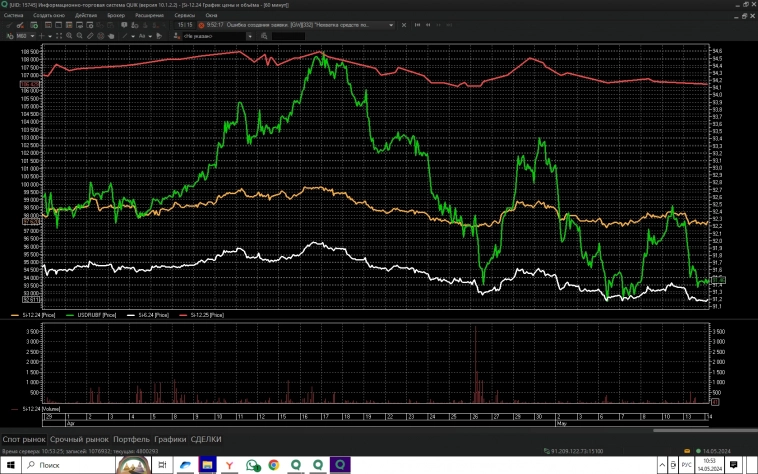
Task: Select the Aa text annotation tool
Action: coord(143,36)
